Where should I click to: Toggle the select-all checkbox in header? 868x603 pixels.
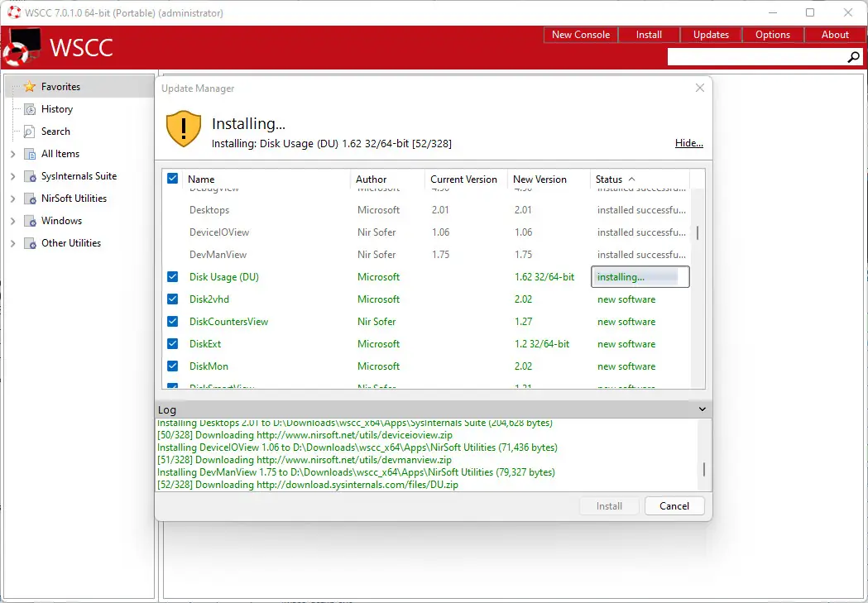pos(172,178)
